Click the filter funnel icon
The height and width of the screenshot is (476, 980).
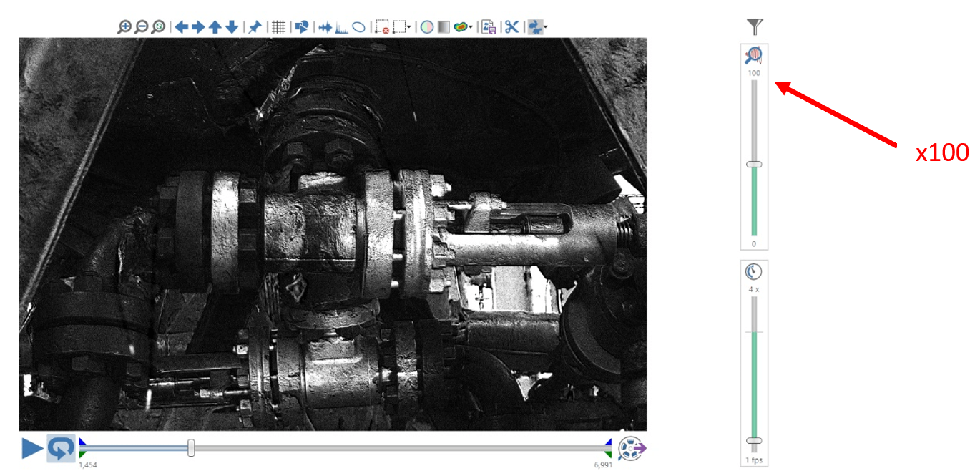(x=755, y=27)
